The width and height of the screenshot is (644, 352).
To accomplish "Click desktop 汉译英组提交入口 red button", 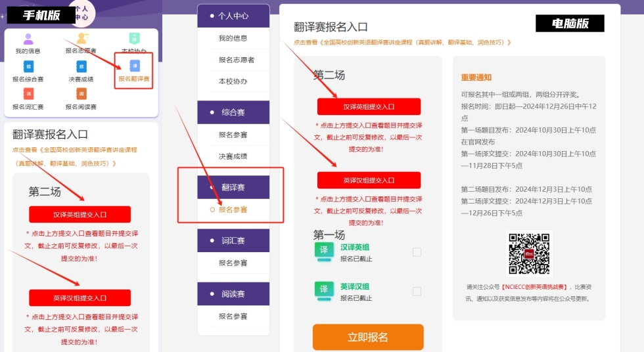I will point(369,106).
